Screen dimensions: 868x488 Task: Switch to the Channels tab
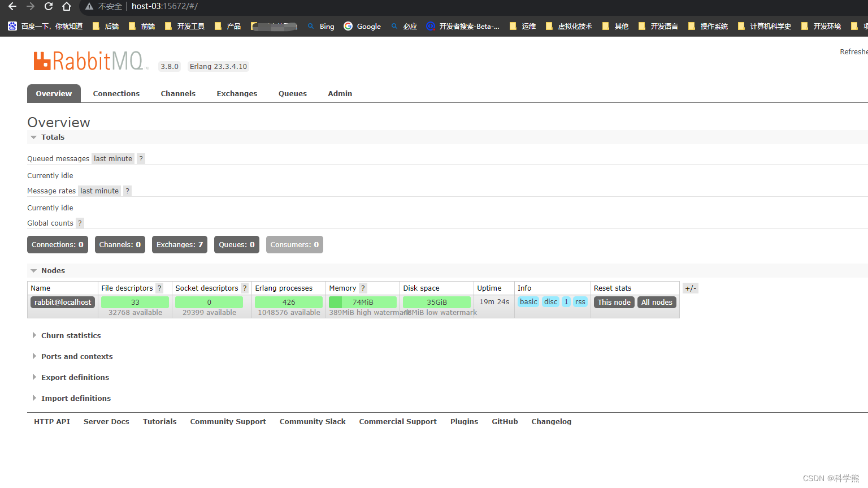pyautogui.click(x=178, y=93)
